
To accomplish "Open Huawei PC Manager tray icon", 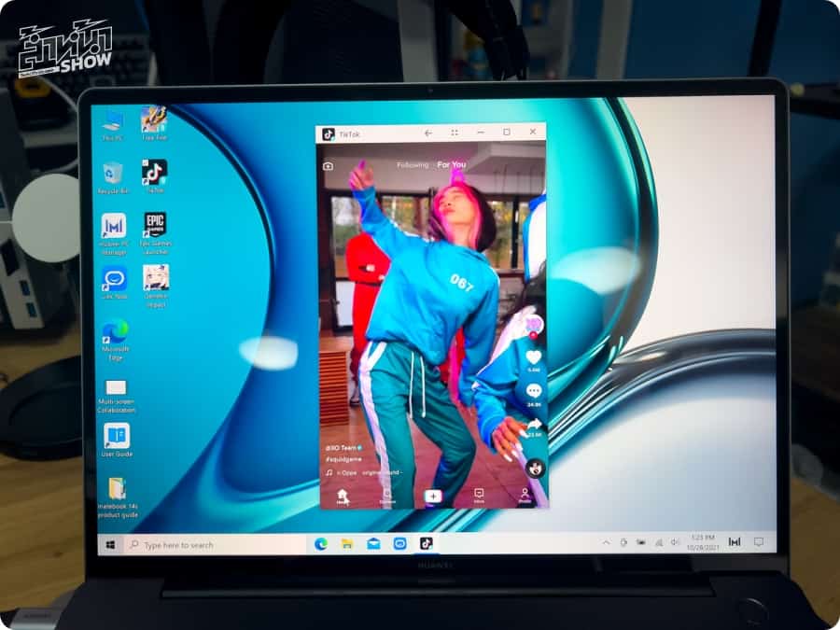I will point(735,542).
